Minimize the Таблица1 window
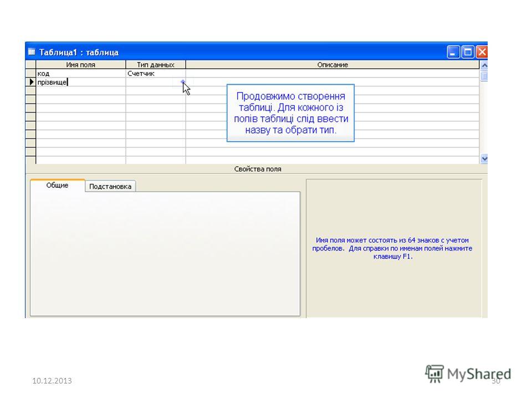The image size is (532, 399). coord(453,52)
